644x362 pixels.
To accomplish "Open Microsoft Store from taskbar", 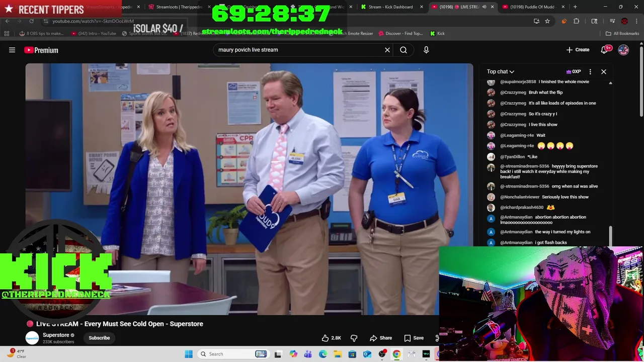I will 352,354.
